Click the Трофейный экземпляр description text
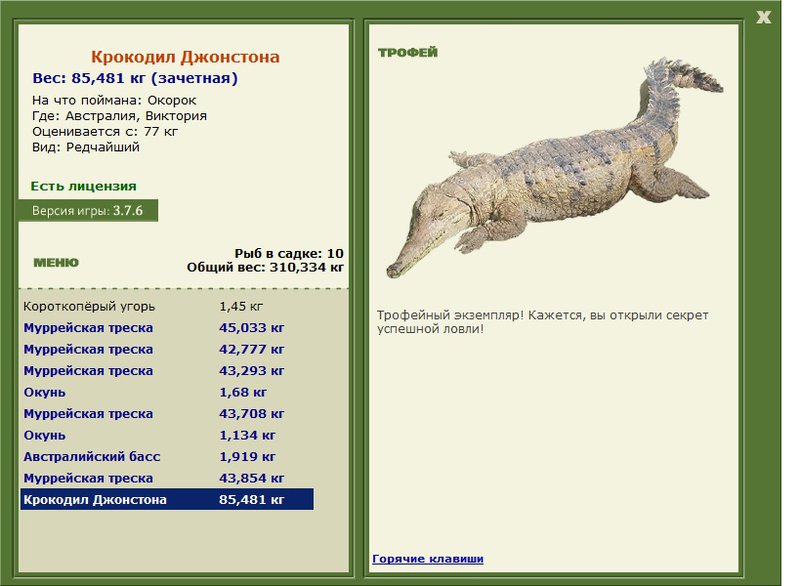 click(542, 322)
